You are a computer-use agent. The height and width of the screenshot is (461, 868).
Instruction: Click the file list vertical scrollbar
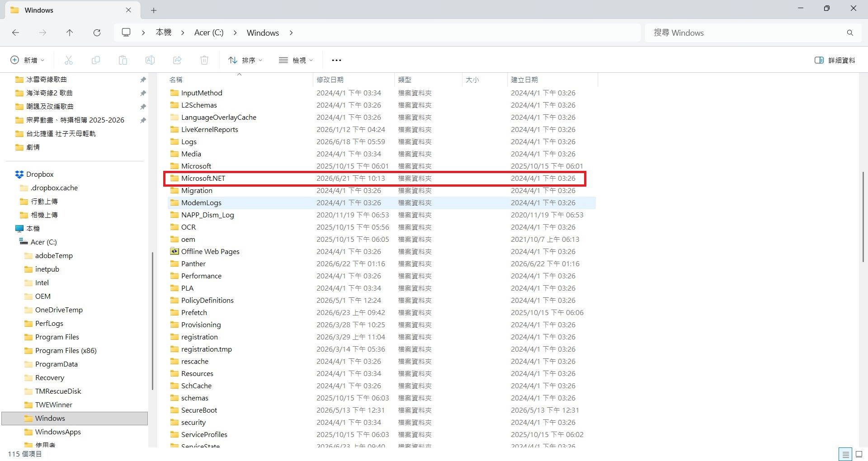(863, 217)
